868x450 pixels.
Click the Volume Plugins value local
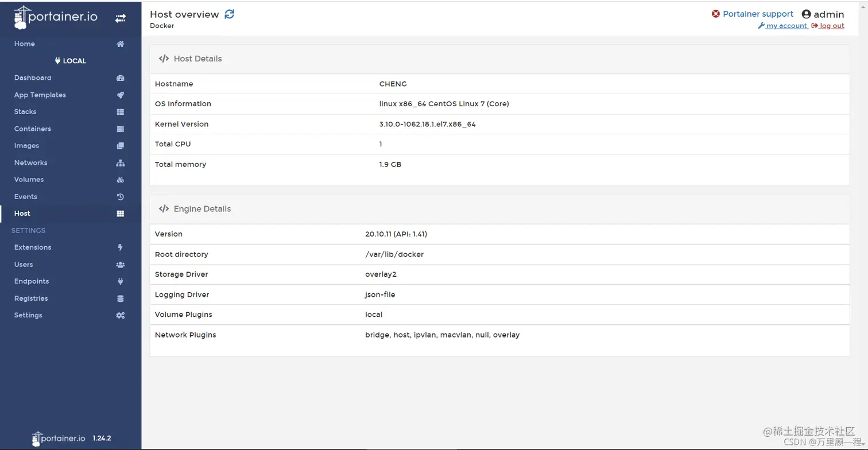tap(374, 315)
